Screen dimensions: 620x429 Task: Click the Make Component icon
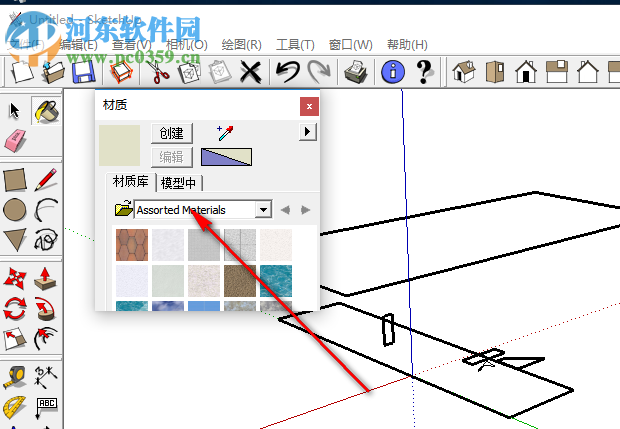tap(121, 72)
